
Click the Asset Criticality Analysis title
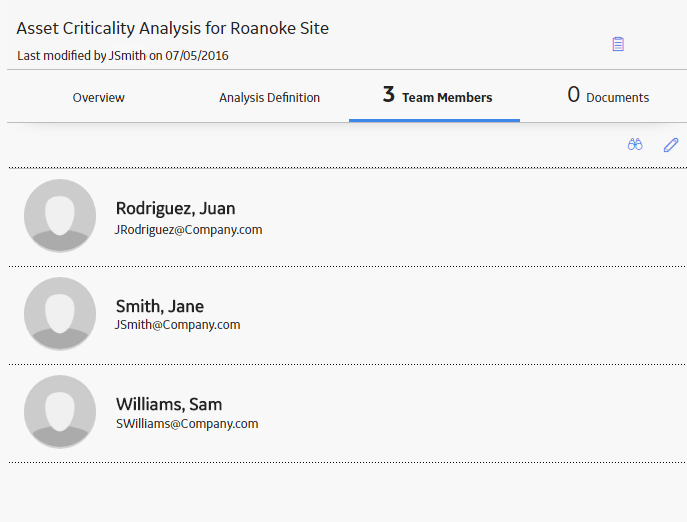[x=173, y=28]
